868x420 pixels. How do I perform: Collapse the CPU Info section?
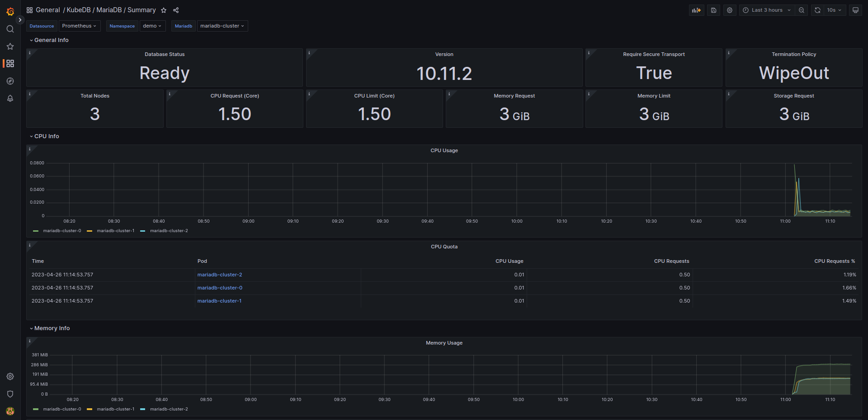pyautogui.click(x=44, y=136)
